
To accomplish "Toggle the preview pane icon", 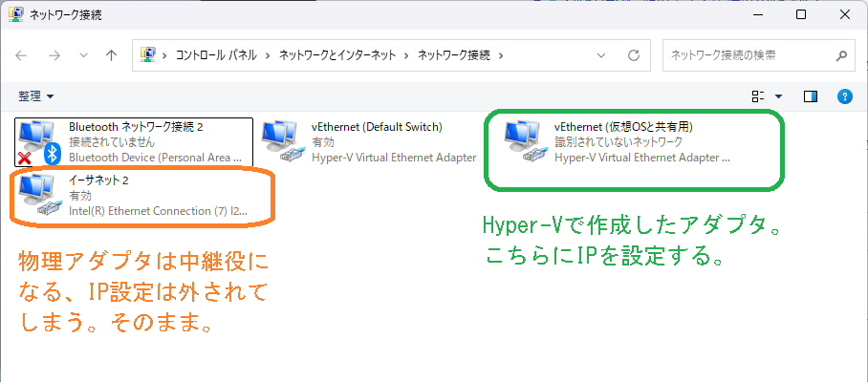I will tap(811, 96).
